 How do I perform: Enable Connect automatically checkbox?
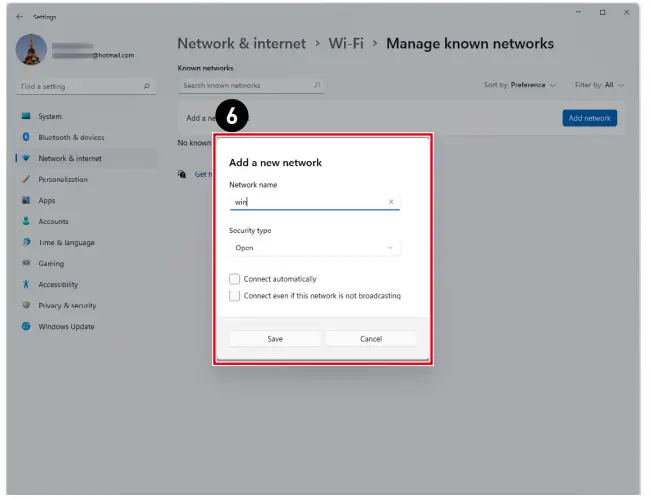(x=234, y=279)
